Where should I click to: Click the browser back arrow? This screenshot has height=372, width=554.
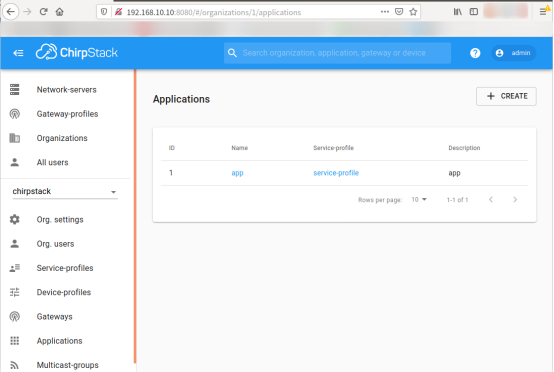pyautogui.click(x=11, y=12)
